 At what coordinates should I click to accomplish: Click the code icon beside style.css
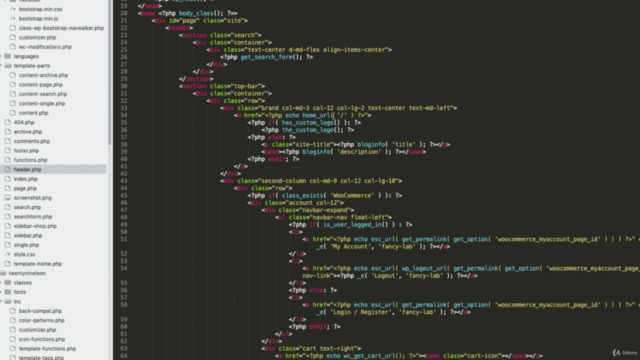7,254
